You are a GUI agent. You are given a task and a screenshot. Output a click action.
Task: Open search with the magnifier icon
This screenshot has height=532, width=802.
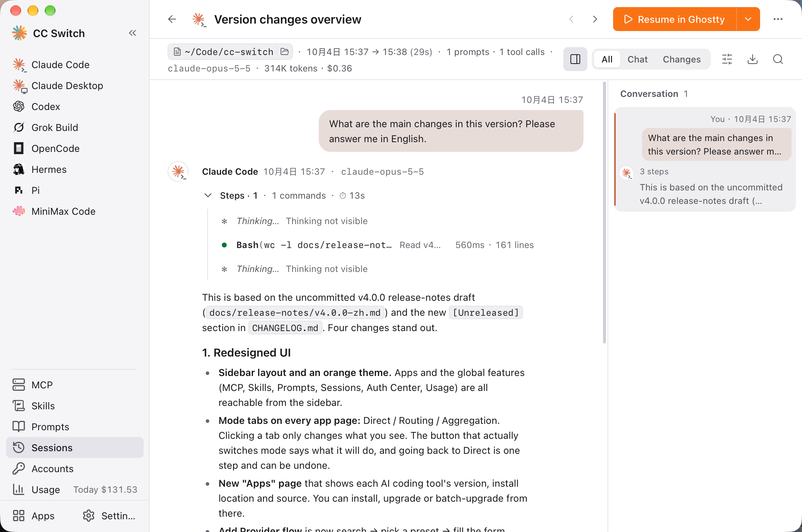778,59
